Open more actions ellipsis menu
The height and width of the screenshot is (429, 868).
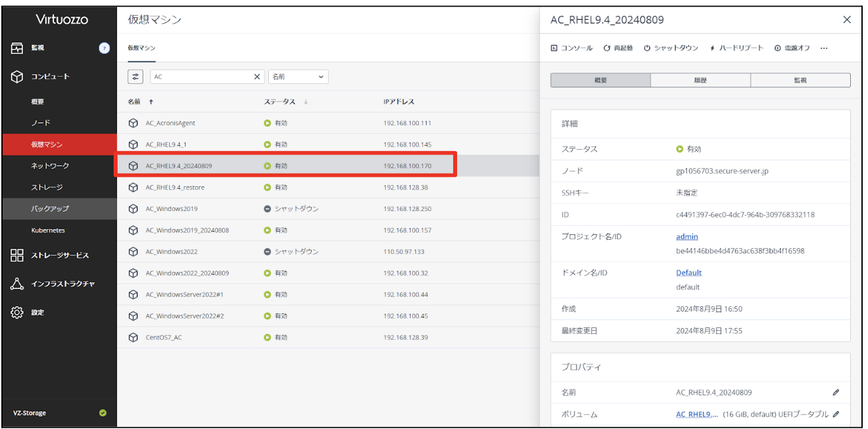tap(824, 48)
